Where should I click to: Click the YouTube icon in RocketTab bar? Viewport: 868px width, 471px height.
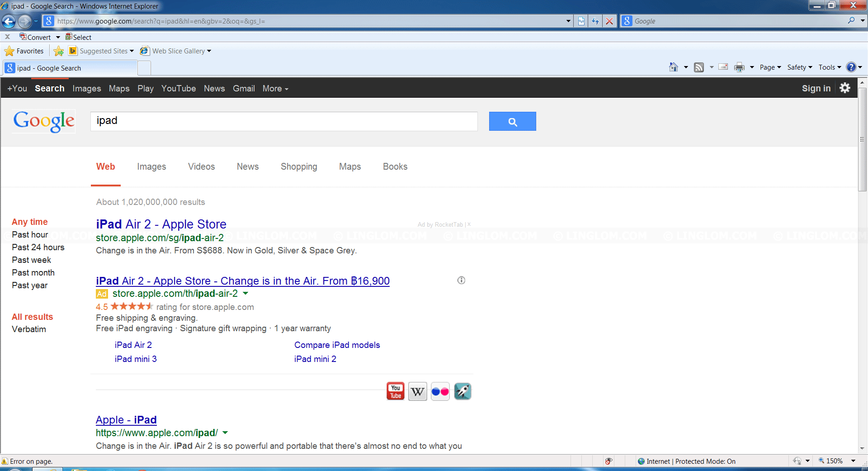396,391
